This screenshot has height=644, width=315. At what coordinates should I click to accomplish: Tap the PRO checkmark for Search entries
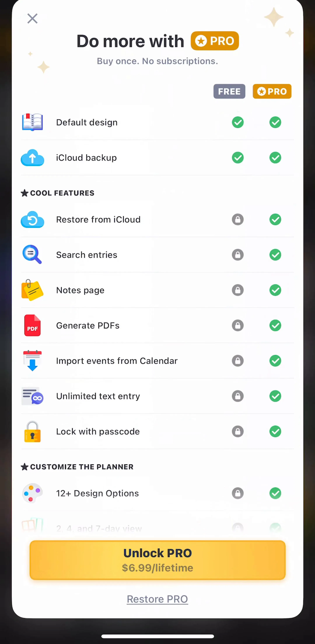(275, 255)
